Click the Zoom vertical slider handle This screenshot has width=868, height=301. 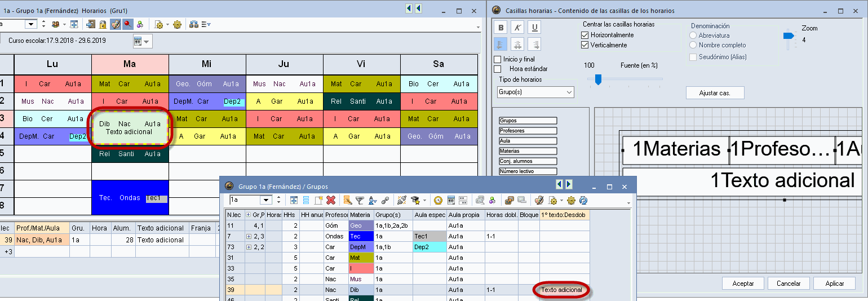point(789,36)
